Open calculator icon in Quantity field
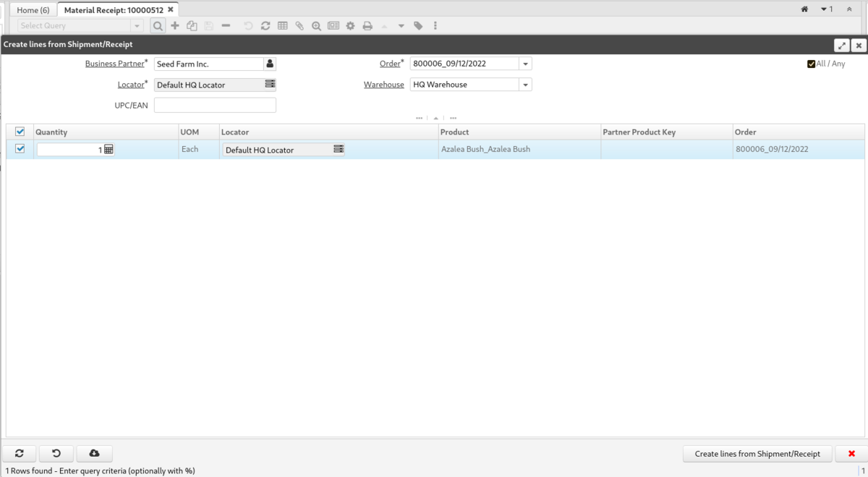Viewport: 868px width, 477px height. tap(109, 150)
